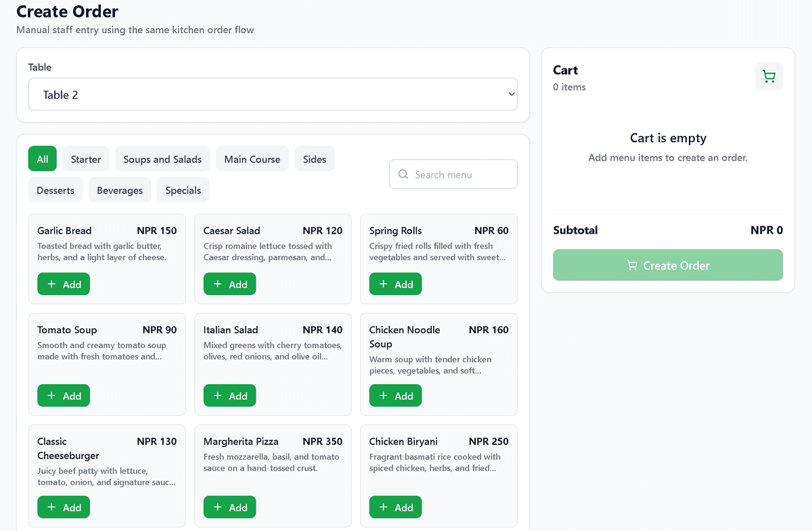
Task: Select the All category tab
Action: pos(43,159)
